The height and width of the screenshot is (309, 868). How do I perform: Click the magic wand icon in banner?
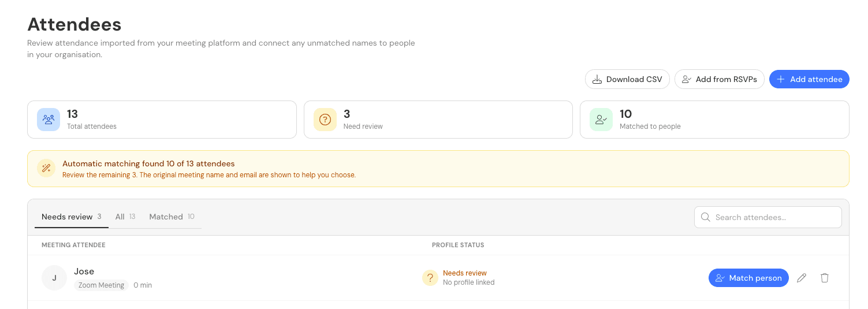46,168
